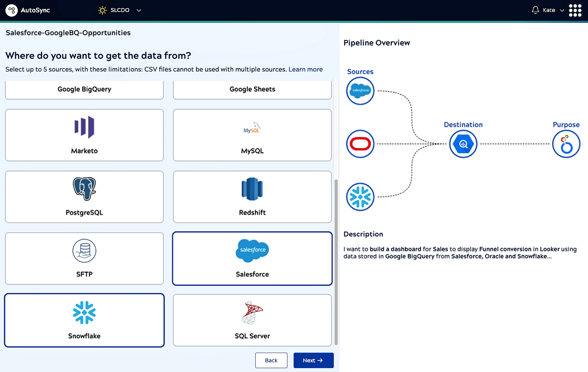Click the pipeline name Salesforce-GoogleBQ-Opportunities
The width and height of the screenshot is (588, 372).
(68, 33)
